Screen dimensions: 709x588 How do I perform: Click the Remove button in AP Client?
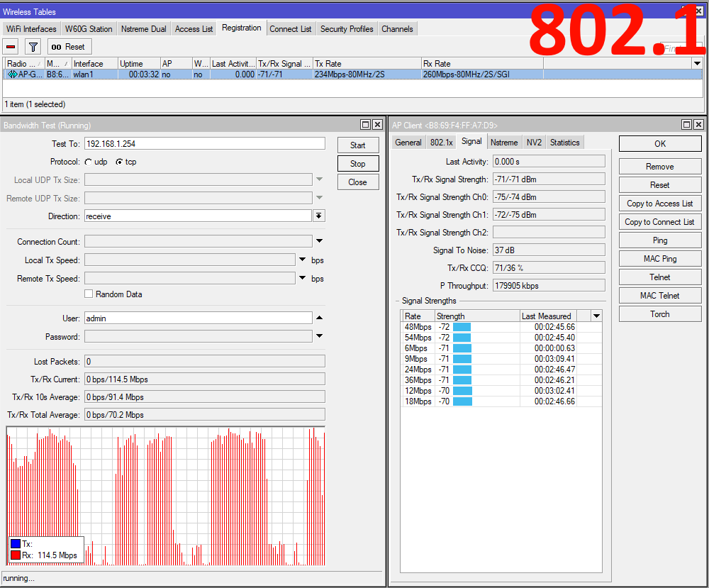coord(660,167)
